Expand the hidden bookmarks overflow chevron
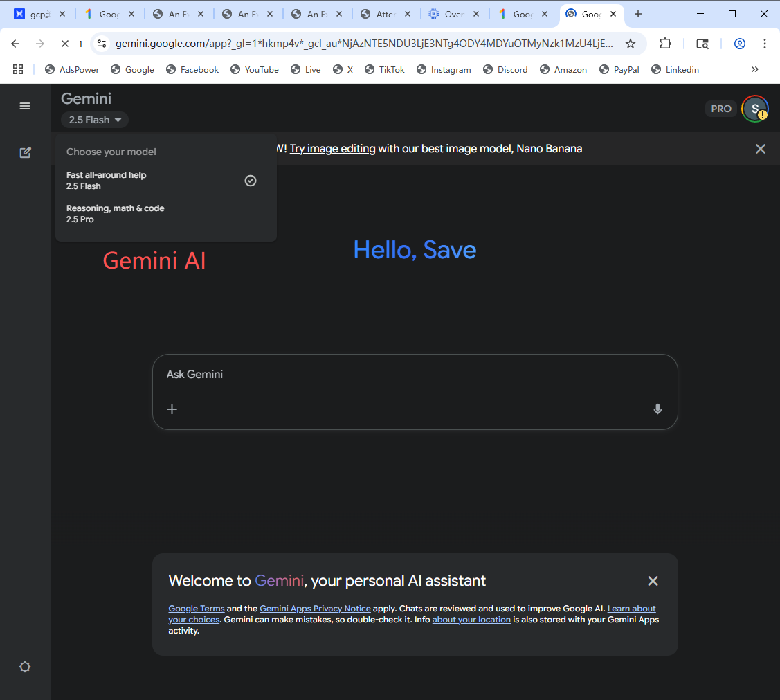The height and width of the screenshot is (700, 780). tap(754, 69)
